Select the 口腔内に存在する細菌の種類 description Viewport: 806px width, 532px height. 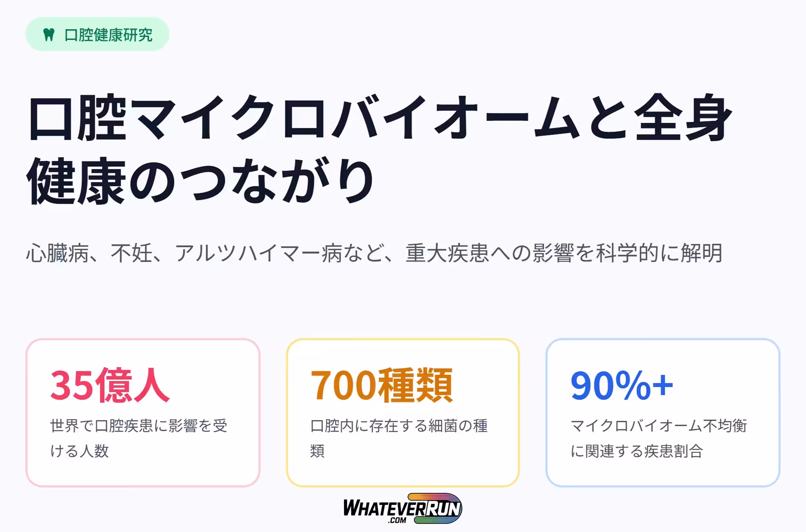tap(398, 438)
